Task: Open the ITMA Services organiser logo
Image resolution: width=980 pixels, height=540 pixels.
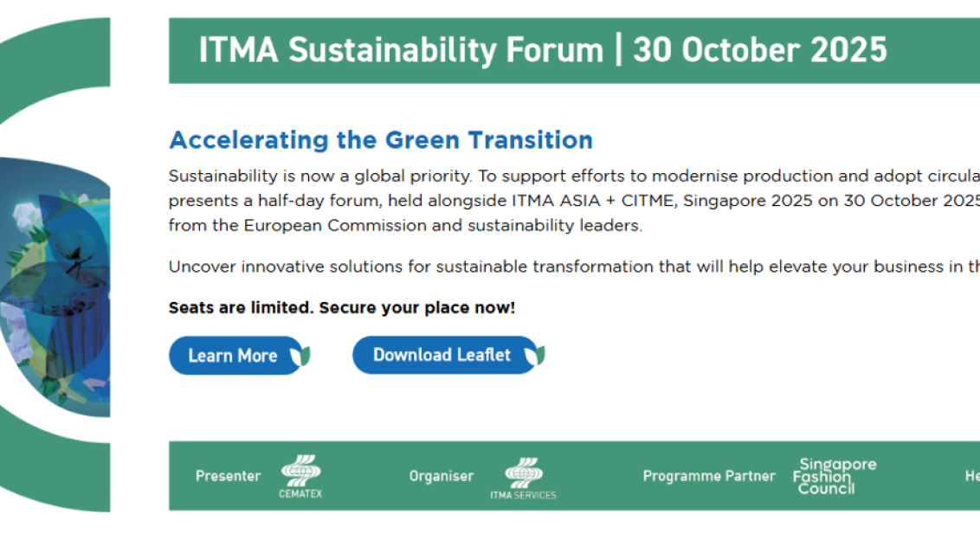Action: [x=523, y=478]
